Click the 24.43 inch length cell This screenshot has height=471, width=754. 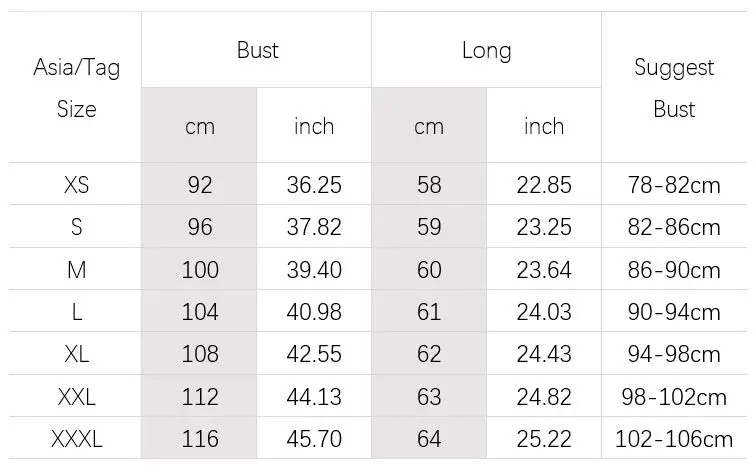coord(544,354)
